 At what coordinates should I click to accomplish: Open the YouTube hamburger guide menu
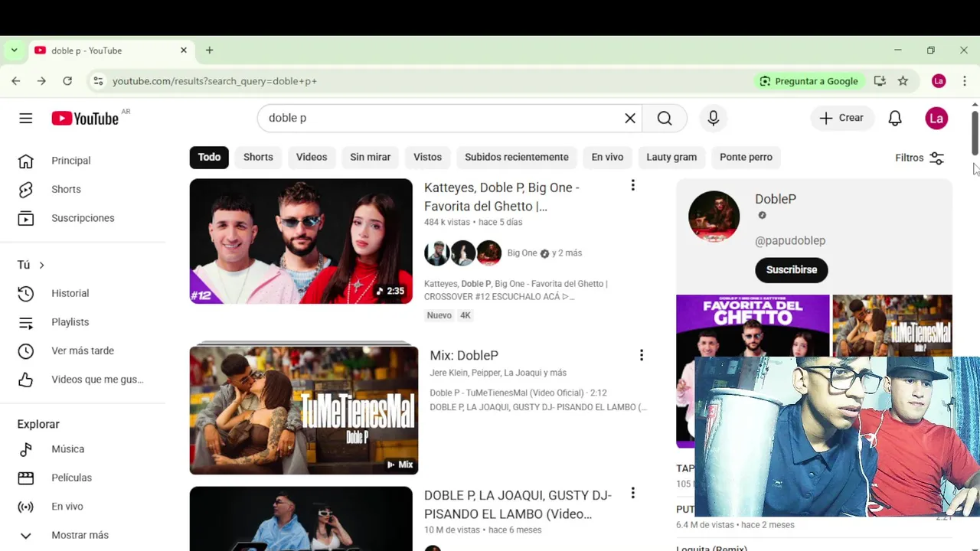[26, 118]
